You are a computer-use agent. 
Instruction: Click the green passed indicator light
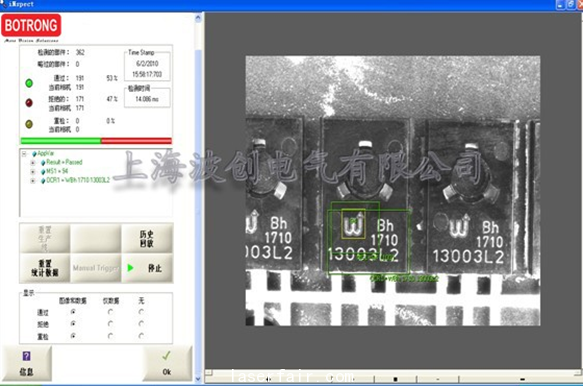(29, 83)
